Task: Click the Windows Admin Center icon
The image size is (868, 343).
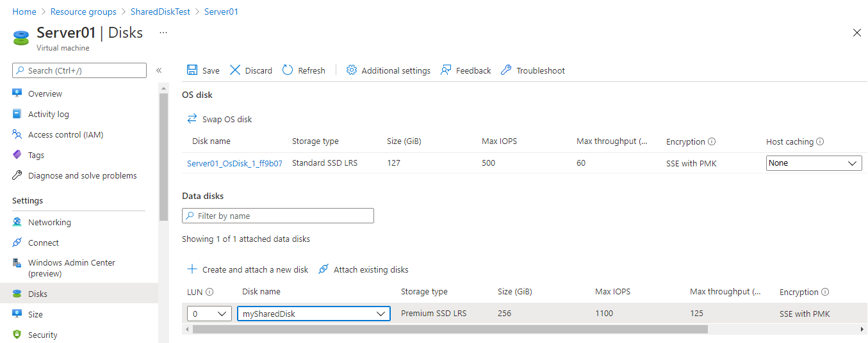Action: tap(17, 263)
